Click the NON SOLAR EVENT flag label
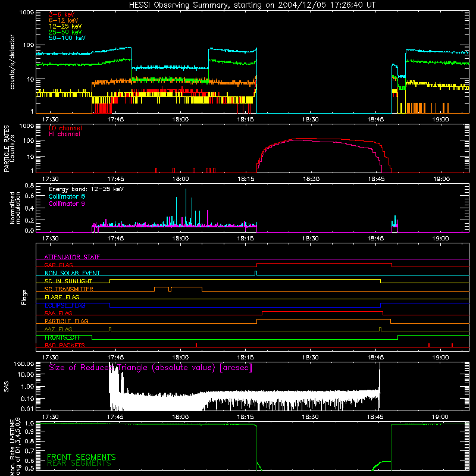This screenshot has height=476, width=476. [x=72, y=273]
